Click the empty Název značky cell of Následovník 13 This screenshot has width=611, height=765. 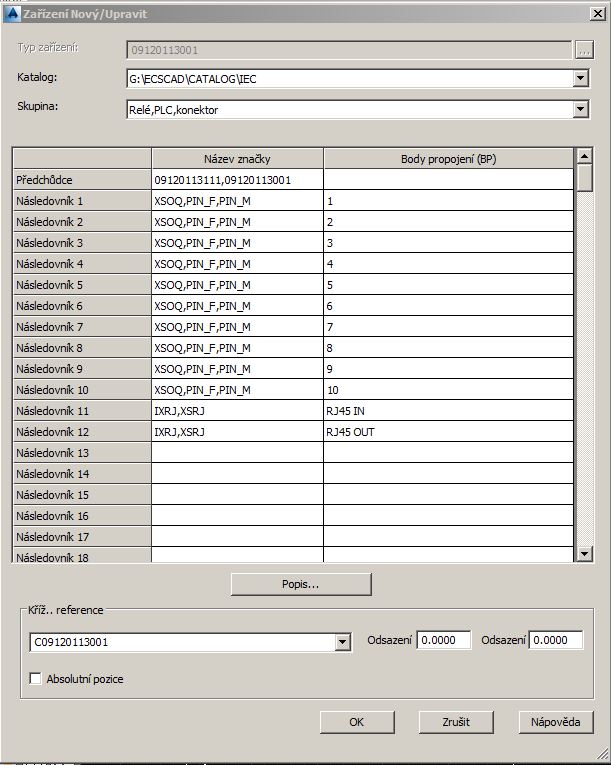[x=237, y=452]
